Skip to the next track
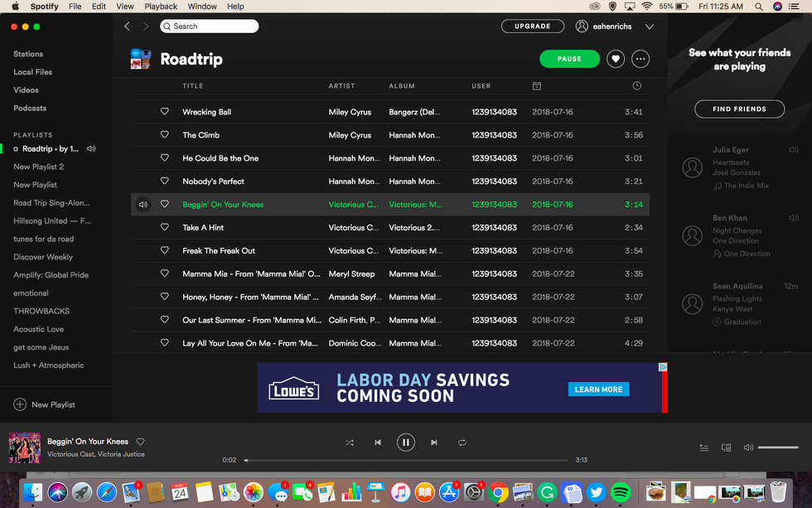This screenshot has height=508, width=812. tap(433, 443)
